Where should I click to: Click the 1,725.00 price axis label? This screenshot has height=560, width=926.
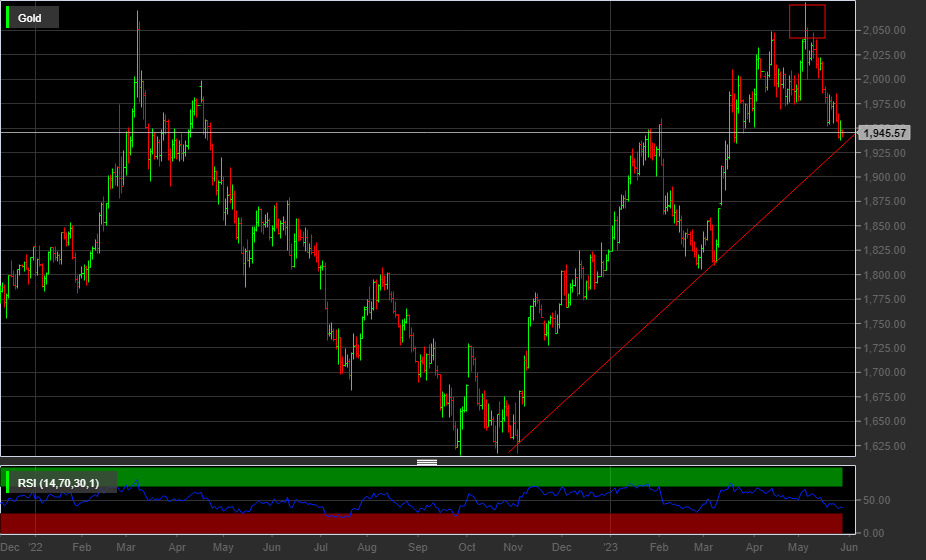[884, 348]
